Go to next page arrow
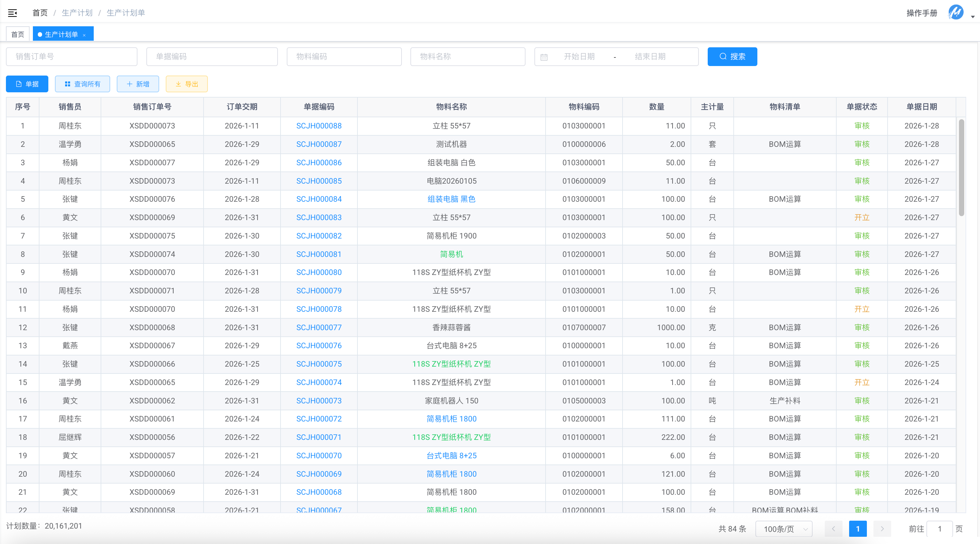Image resolution: width=980 pixels, height=544 pixels. pyautogui.click(x=882, y=529)
